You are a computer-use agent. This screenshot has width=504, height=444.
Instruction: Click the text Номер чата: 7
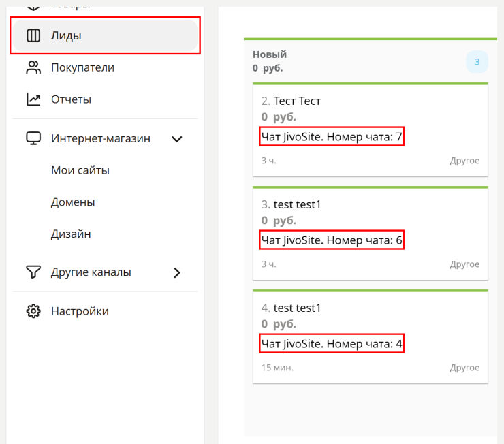pos(364,137)
